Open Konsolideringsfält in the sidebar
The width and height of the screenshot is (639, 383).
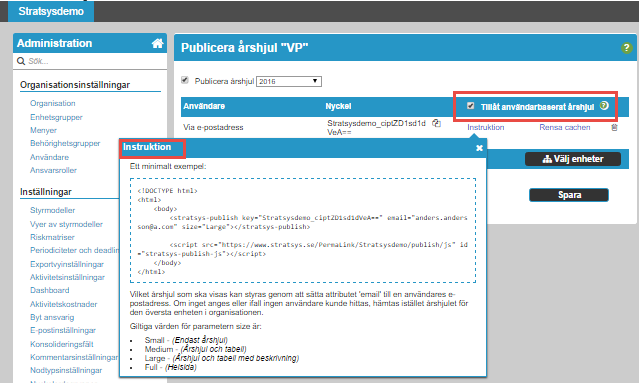point(62,344)
